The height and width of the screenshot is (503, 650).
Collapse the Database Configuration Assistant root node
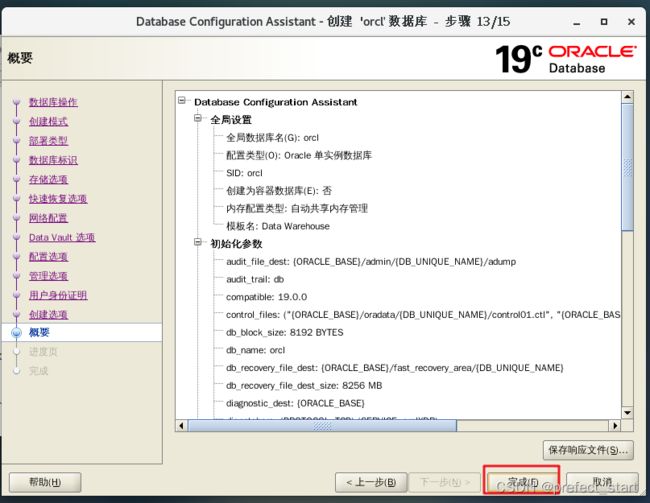(182, 100)
